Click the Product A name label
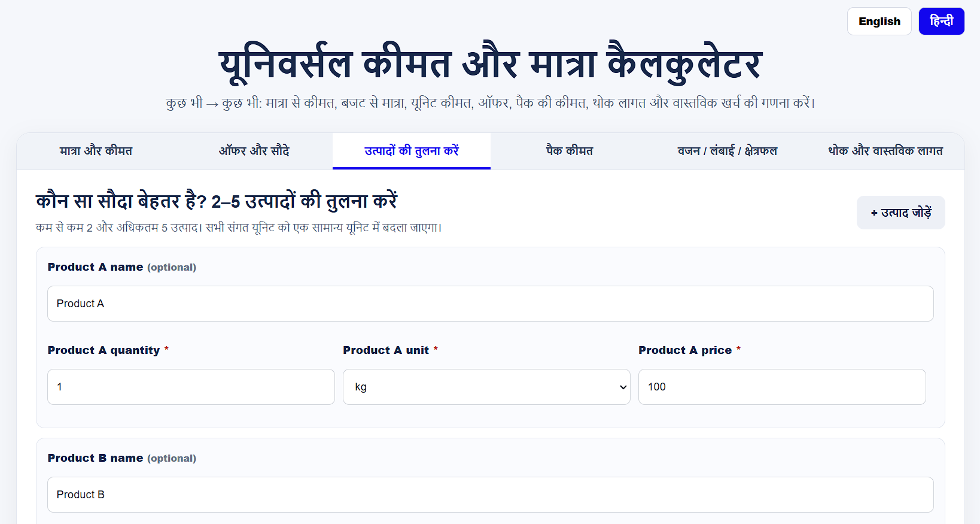Screen dimensions: 980x524 click(x=122, y=267)
